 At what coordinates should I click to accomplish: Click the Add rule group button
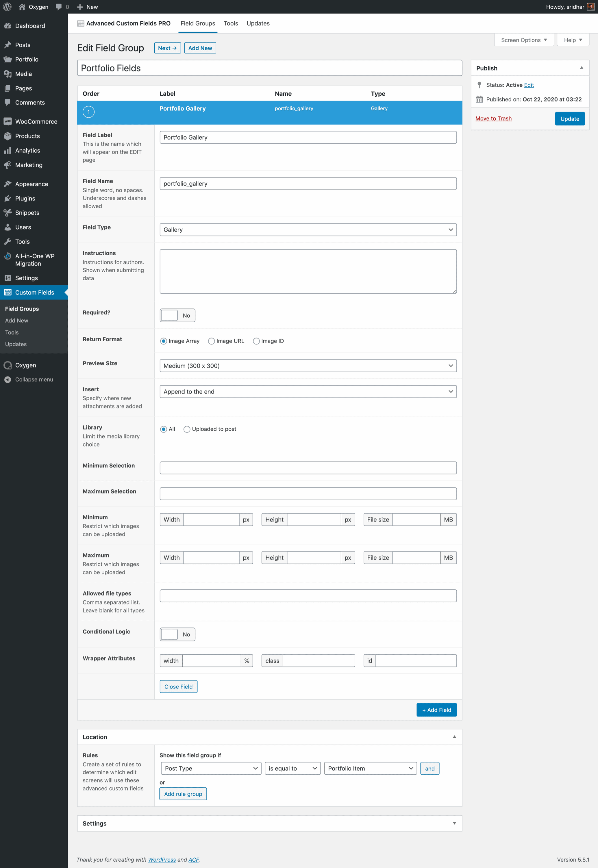point(183,794)
